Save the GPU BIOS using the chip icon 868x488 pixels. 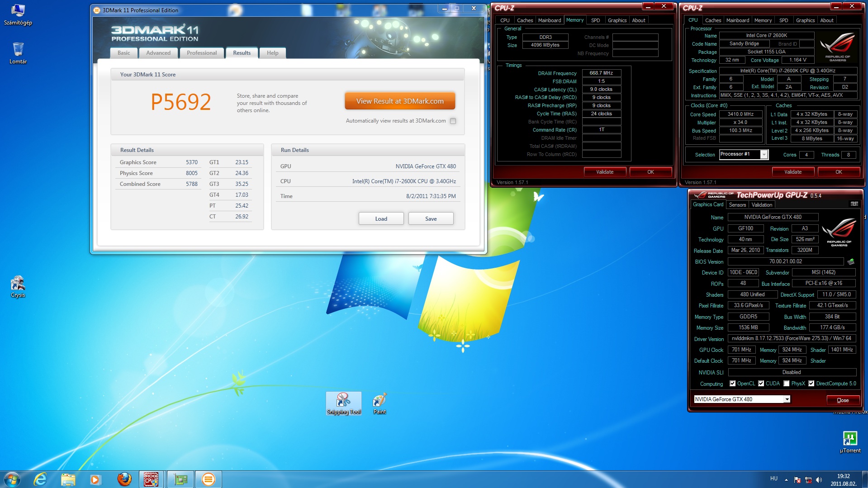[851, 261]
